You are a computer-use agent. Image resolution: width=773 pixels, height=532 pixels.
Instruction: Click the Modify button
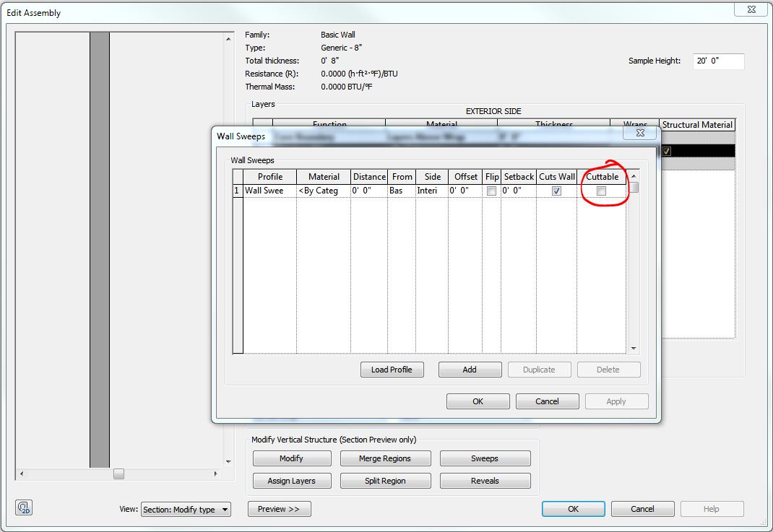click(292, 458)
